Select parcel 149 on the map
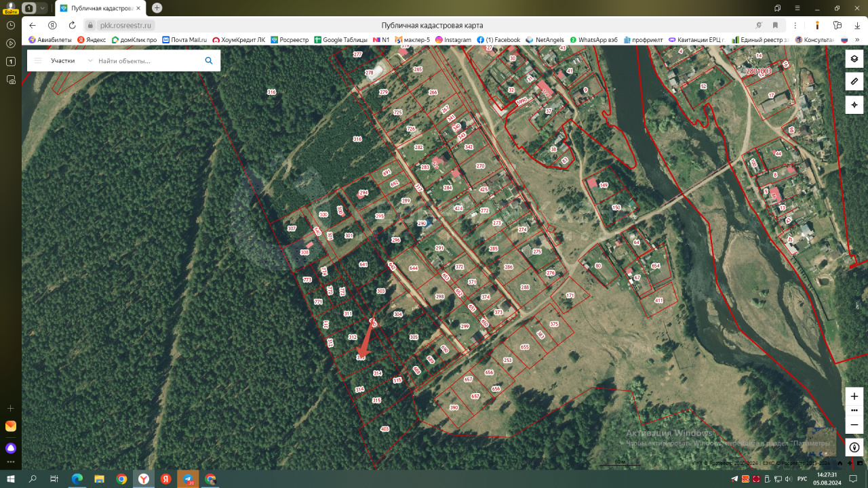 tap(604, 185)
